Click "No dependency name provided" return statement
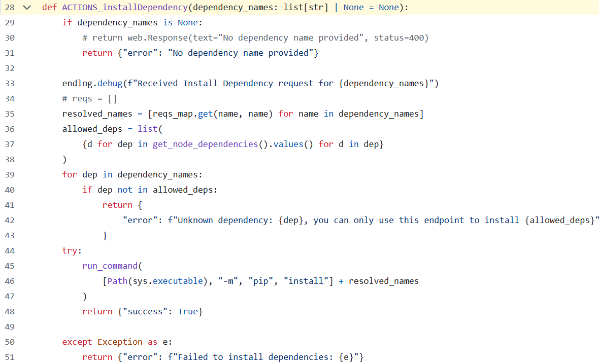 click(x=200, y=53)
